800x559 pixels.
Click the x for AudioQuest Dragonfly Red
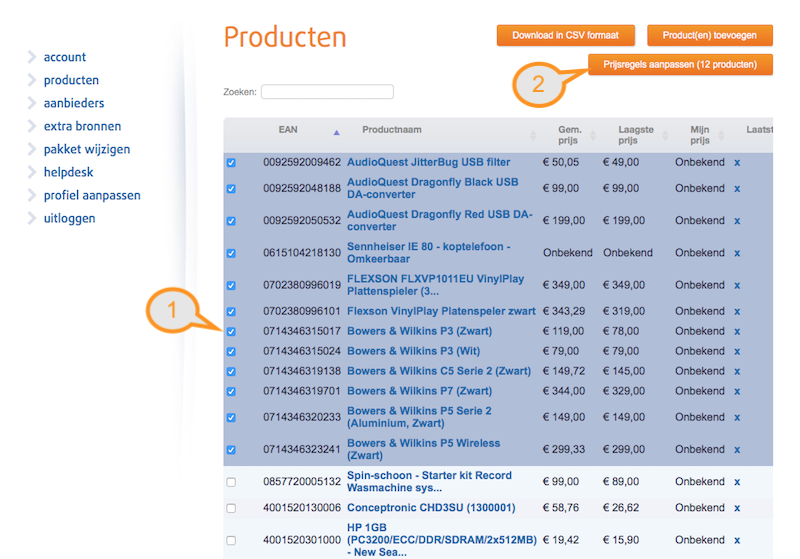click(x=737, y=221)
